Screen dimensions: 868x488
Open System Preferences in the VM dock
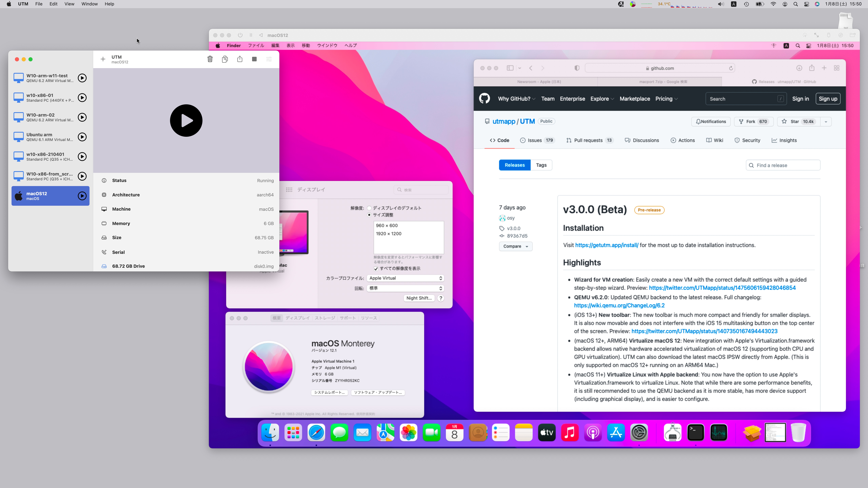click(x=639, y=432)
